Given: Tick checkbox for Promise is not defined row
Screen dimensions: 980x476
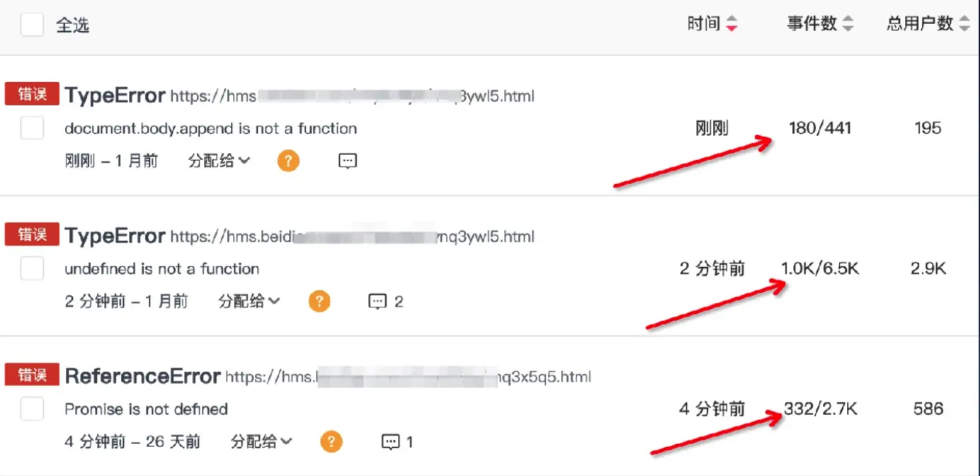Looking at the screenshot, I should (x=32, y=409).
